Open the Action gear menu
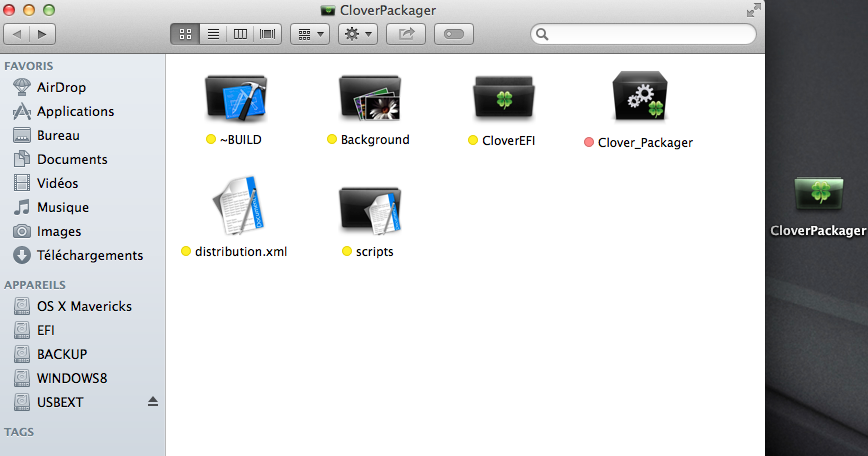Image resolution: width=868 pixels, height=456 pixels. 358,34
